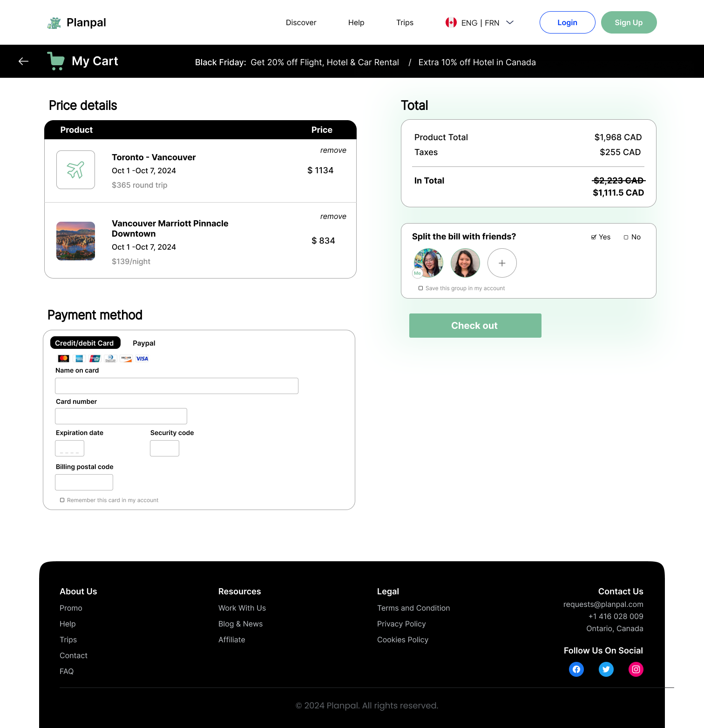Remove the Toronto - Vancouver flight
The width and height of the screenshot is (704, 728).
333,150
